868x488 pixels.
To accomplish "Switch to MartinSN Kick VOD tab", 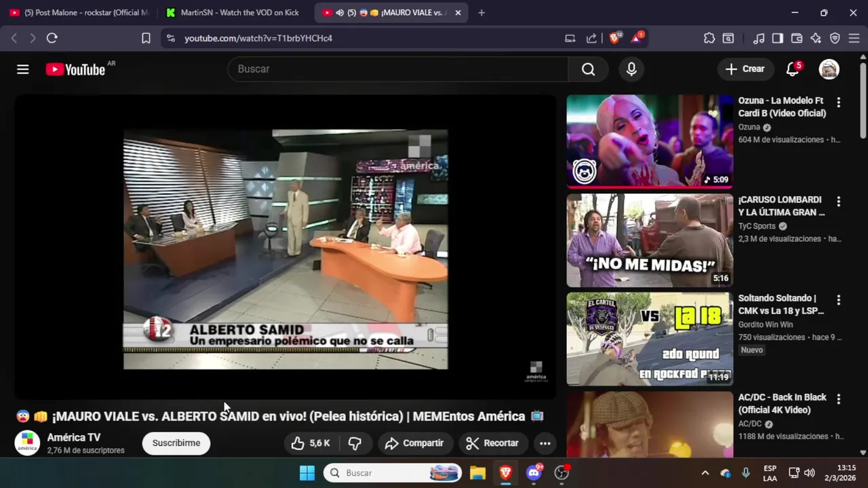I will pyautogui.click(x=235, y=13).
